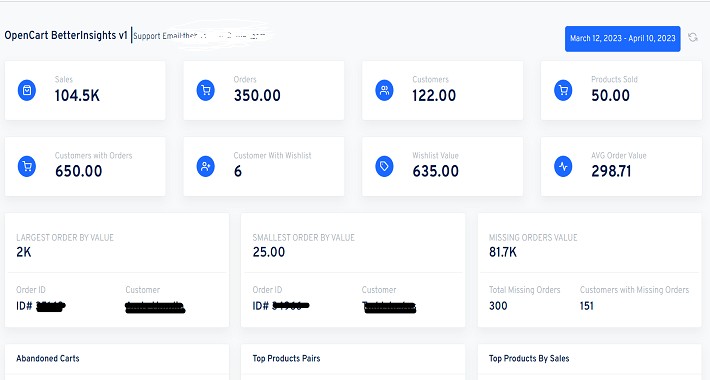710x380 pixels.
Task: Click the Orders cart icon
Action: (x=206, y=90)
